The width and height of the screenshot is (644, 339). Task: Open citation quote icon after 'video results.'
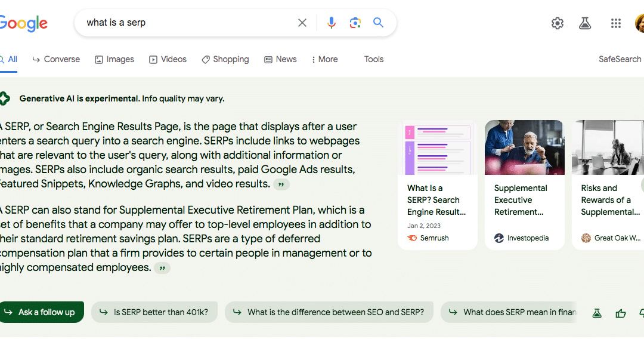281,184
